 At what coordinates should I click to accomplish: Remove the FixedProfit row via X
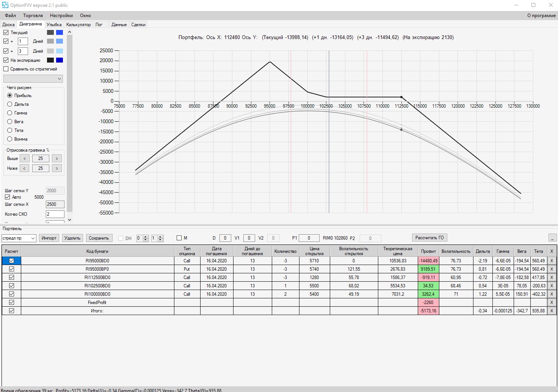click(x=552, y=303)
